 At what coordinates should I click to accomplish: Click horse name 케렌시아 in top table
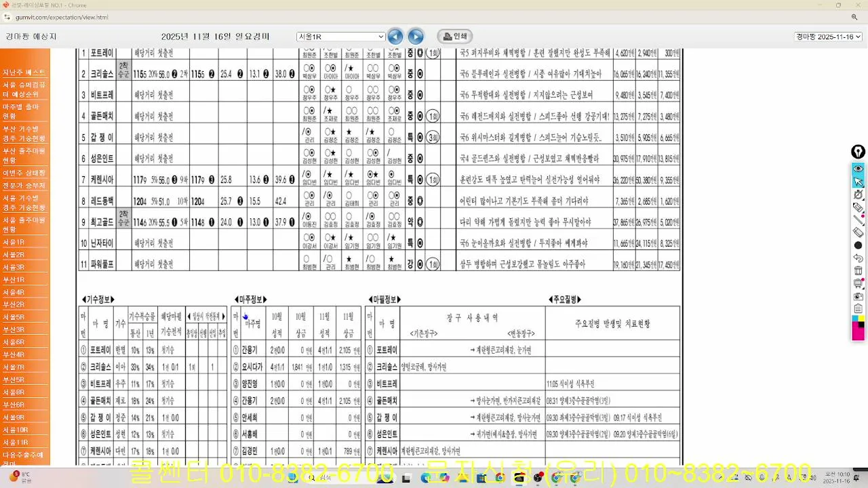point(102,180)
